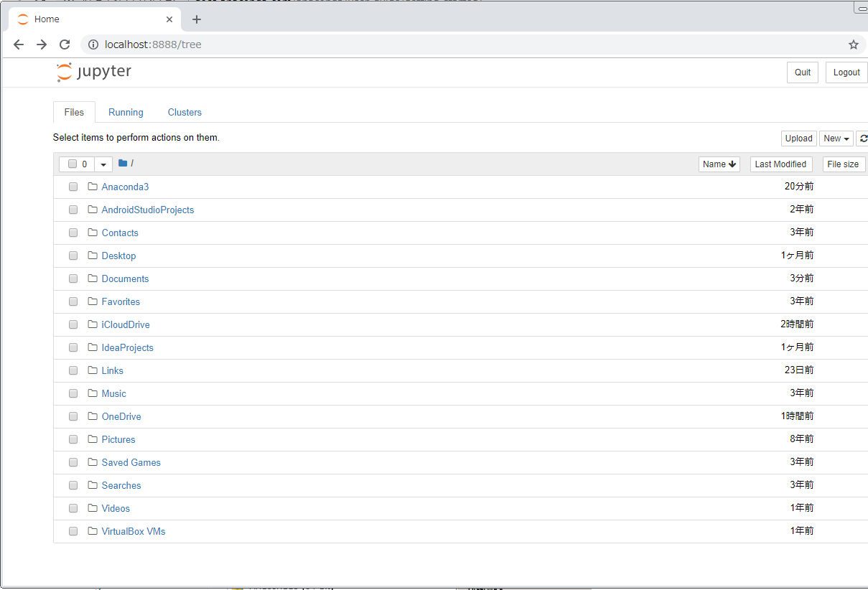Click the Upload button
868x590 pixels.
click(798, 139)
